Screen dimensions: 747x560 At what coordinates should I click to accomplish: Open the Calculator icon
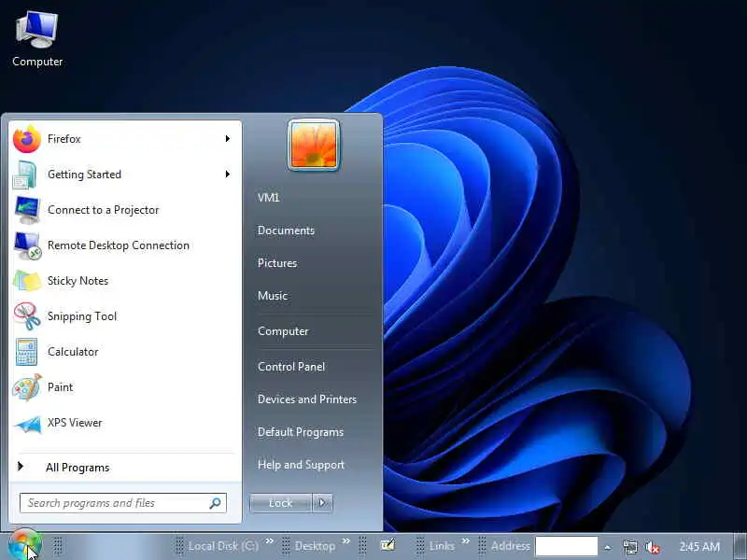pyautogui.click(x=26, y=352)
